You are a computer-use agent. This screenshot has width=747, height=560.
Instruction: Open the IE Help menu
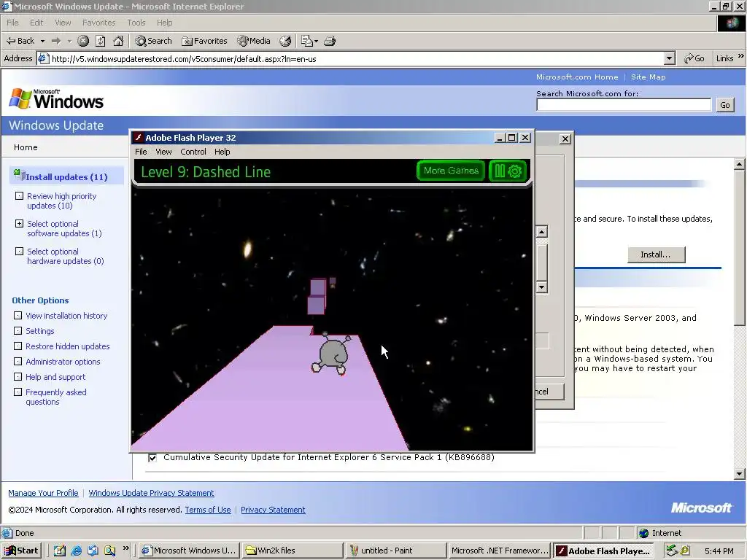pos(164,23)
